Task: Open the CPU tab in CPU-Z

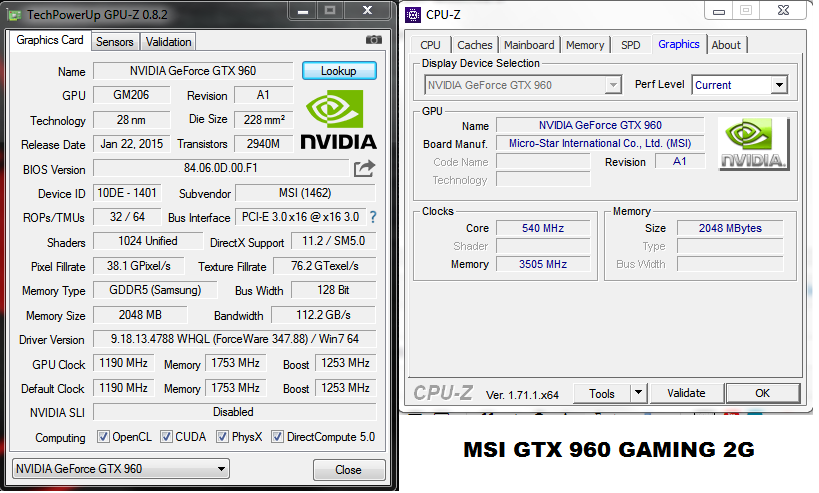Action: [x=430, y=45]
